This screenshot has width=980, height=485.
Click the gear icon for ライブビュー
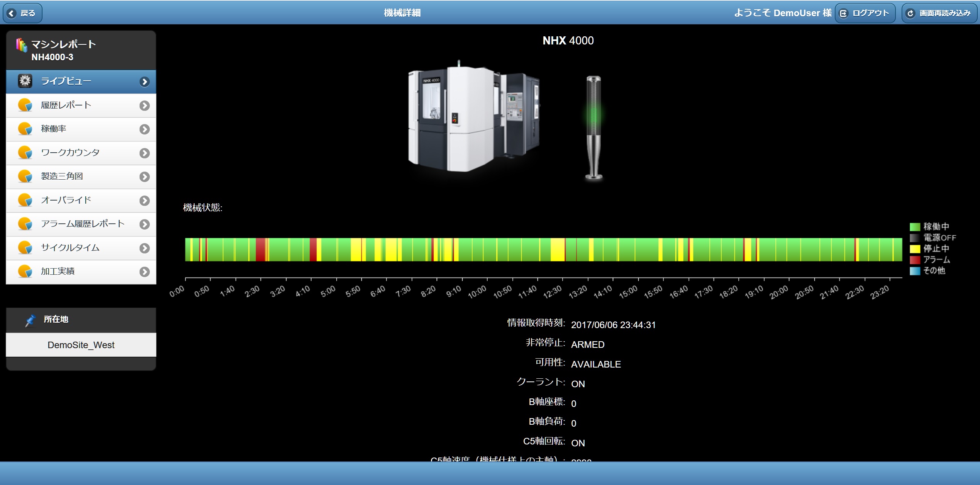pyautogui.click(x=25, y=81)
